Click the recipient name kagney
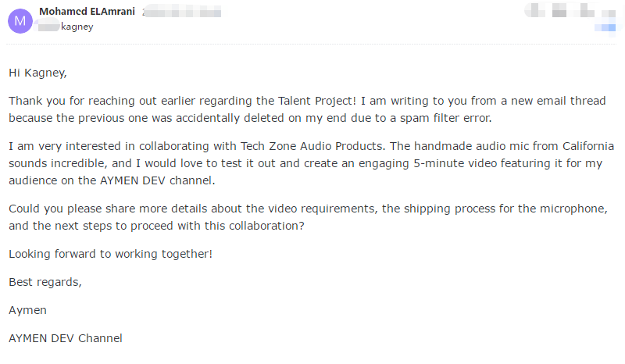This screenshot has height=364, width=625. (x=77, y=27)
